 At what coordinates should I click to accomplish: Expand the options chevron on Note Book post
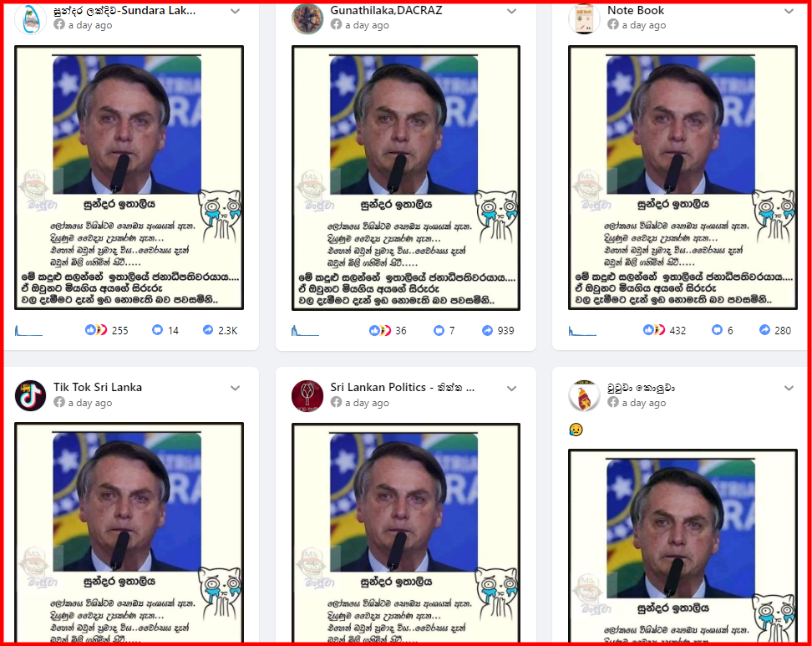(x=789, y=11)
